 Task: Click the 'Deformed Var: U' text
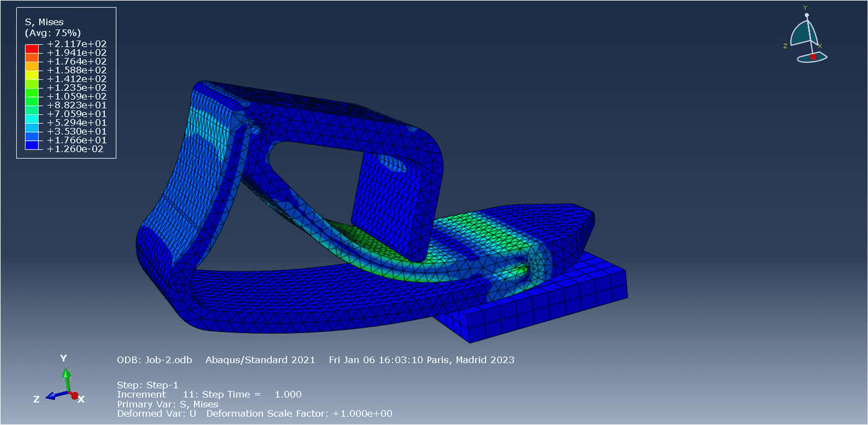point(156,414)
